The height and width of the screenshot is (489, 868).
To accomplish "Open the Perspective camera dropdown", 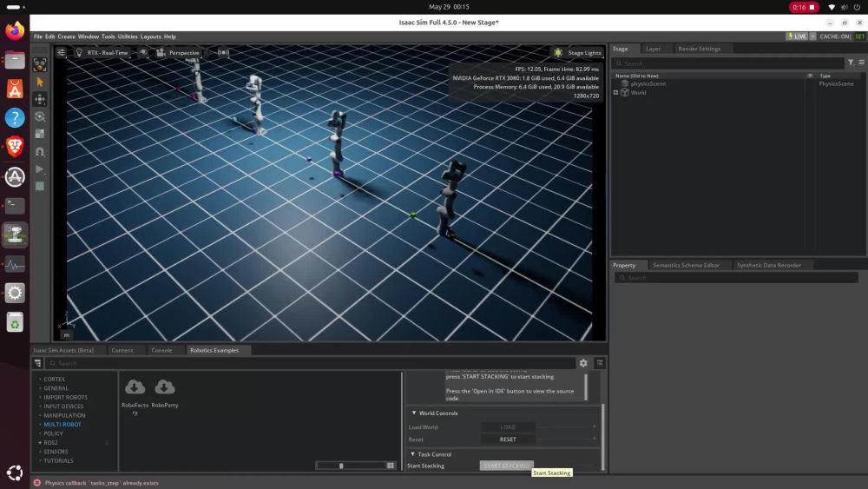I will pyautogui.click(x=178, y=53).
